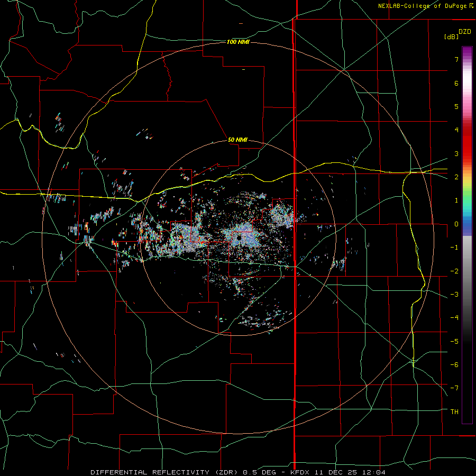This screenshot has height=476, width=476.
Task: Click the 2 value on the dB scale
Action: [456, 177]
